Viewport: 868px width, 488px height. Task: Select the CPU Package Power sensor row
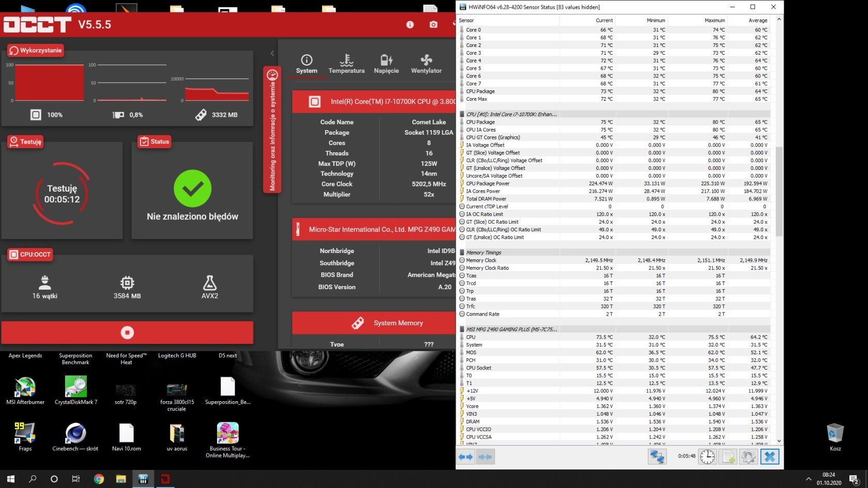tap(488, 183)
